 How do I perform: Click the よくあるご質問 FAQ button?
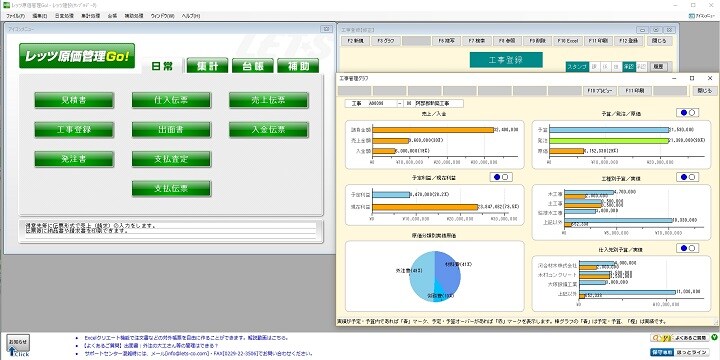[x=679, y=338]
